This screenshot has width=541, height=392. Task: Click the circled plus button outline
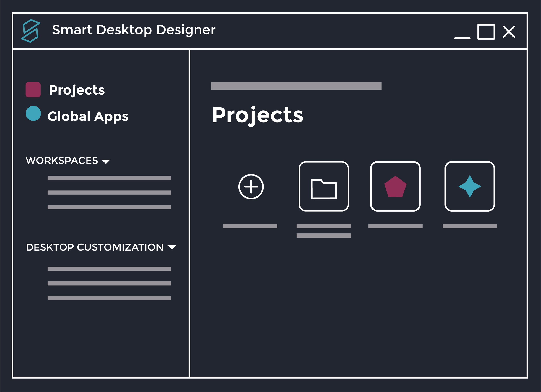click(x=251, y=187)
